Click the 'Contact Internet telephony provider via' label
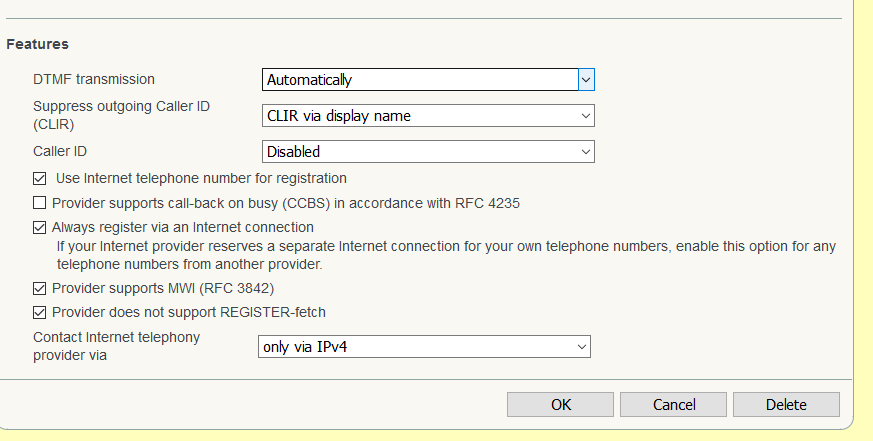The image size is (873, 441). 116,346
